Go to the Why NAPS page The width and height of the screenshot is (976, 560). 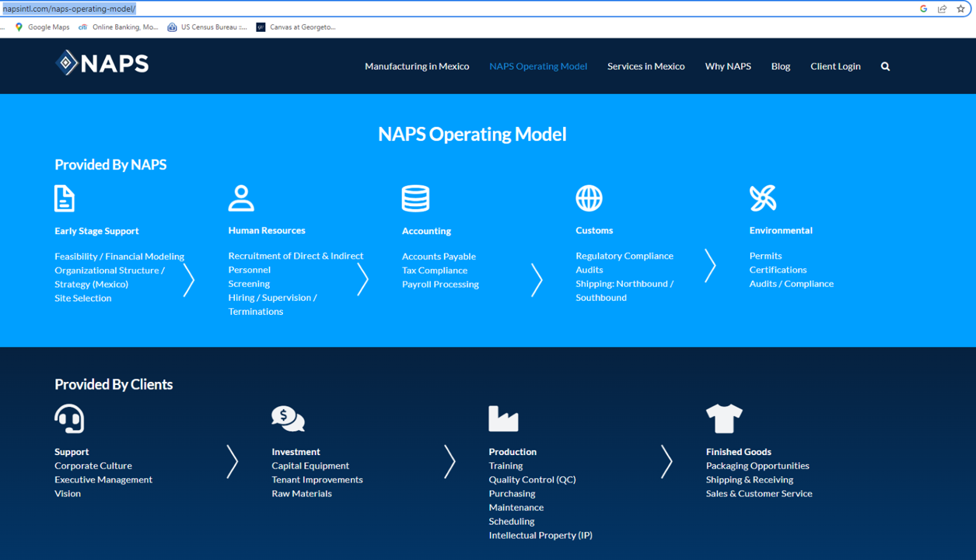[728, 66]
